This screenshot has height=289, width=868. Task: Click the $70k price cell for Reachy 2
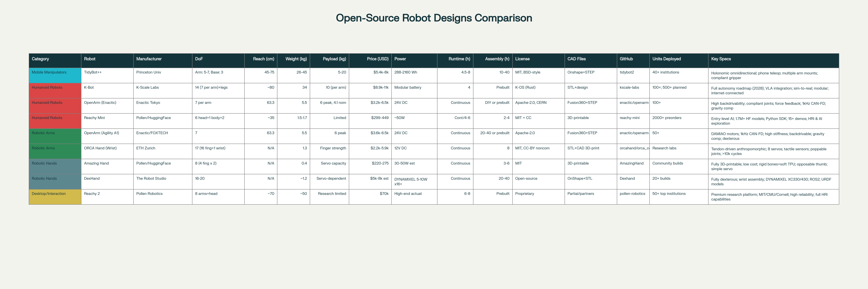(384, 193)
